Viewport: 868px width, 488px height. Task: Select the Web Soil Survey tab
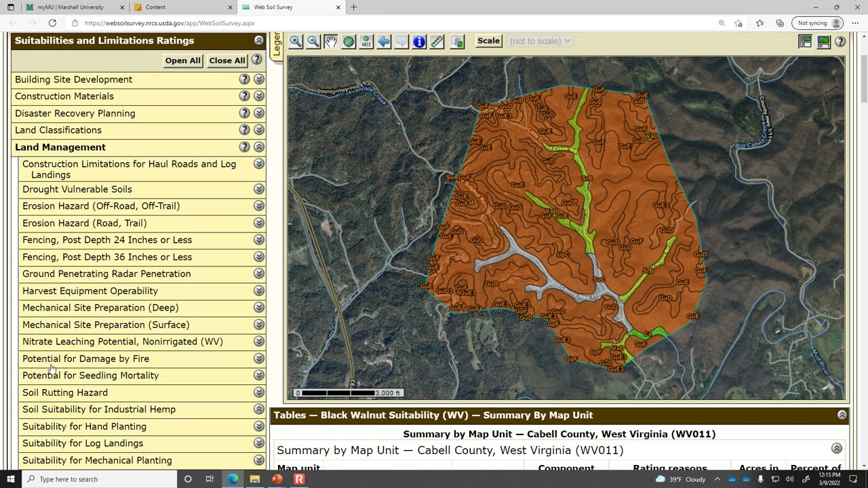[290, 7]
